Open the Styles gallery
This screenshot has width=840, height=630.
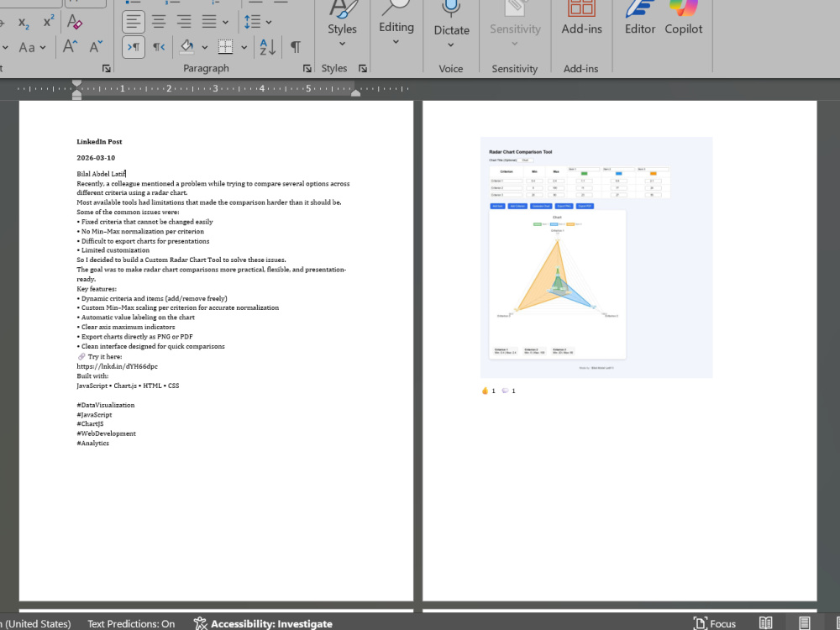pyautogui.click(x=342, y=24)
